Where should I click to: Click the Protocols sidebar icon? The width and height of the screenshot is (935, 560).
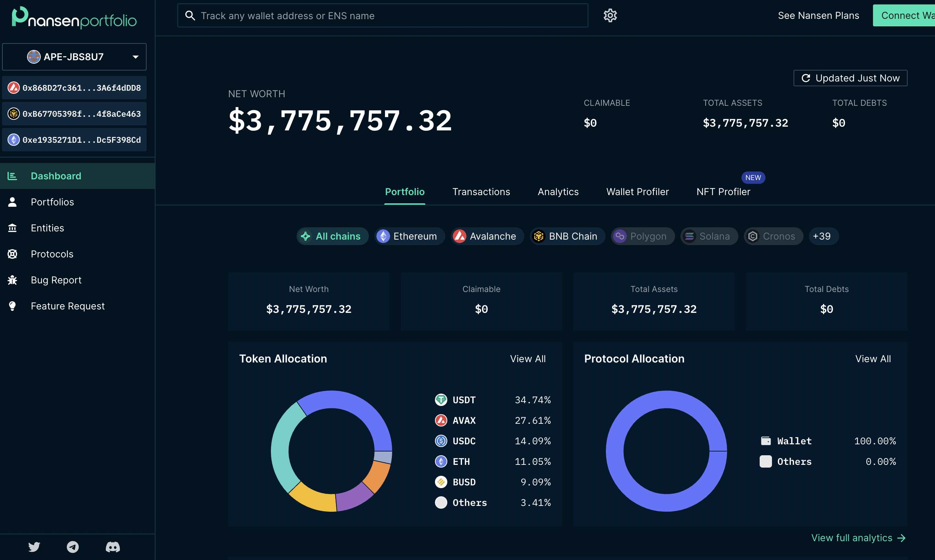(x=12, y=254)
